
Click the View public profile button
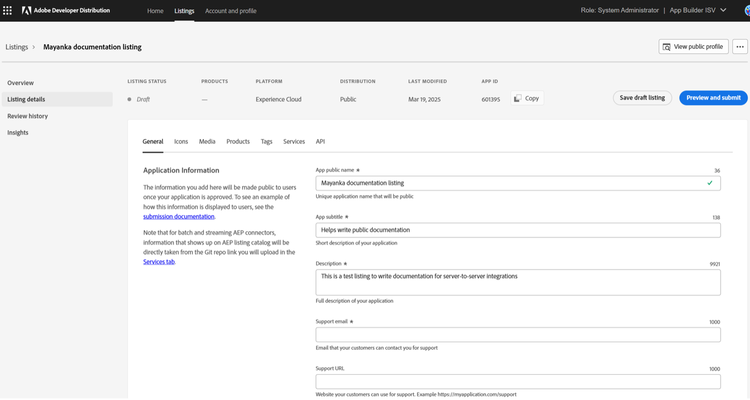[x=693, y=46]
